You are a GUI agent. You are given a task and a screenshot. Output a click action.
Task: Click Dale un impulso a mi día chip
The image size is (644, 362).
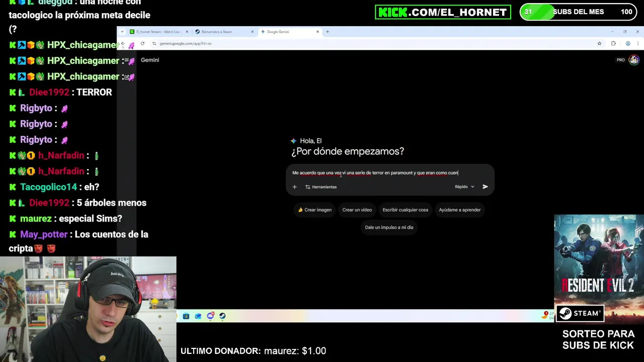point(389,227)
